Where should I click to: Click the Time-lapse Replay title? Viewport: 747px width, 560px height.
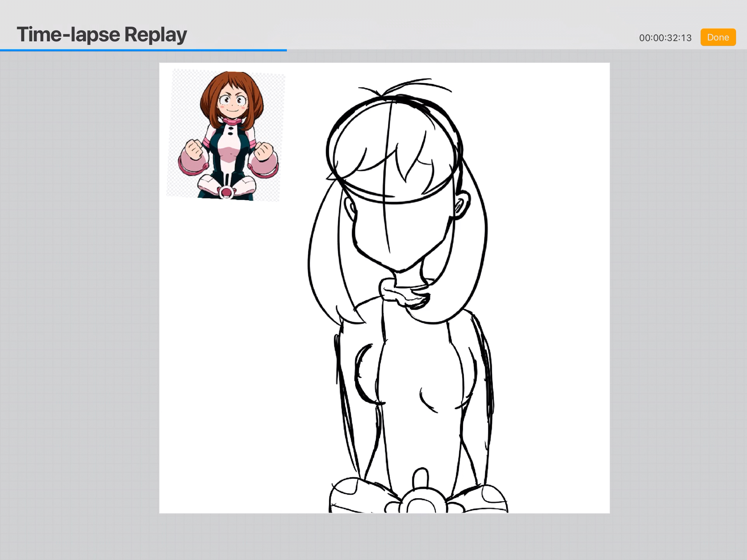102,35
